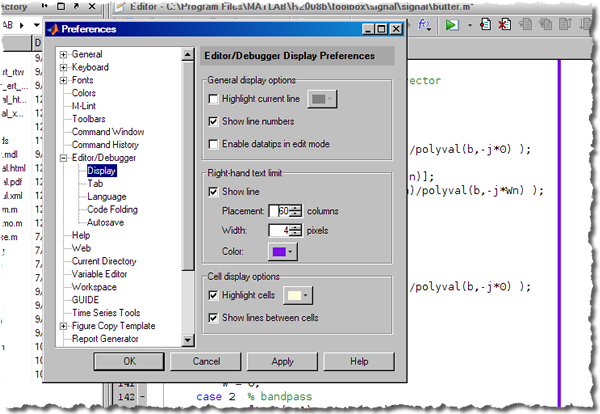Uncheck Show line numbers

212,121
